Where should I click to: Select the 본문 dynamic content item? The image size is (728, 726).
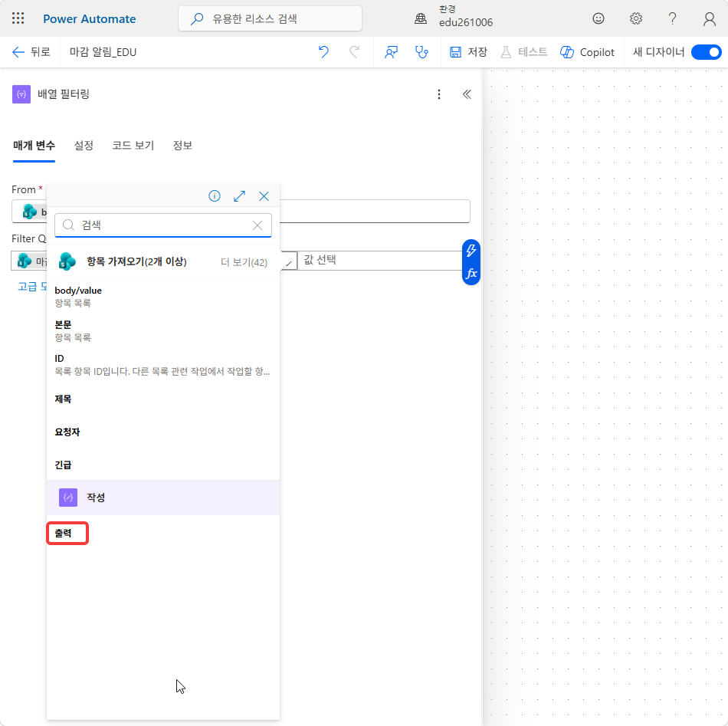point(163,330)
